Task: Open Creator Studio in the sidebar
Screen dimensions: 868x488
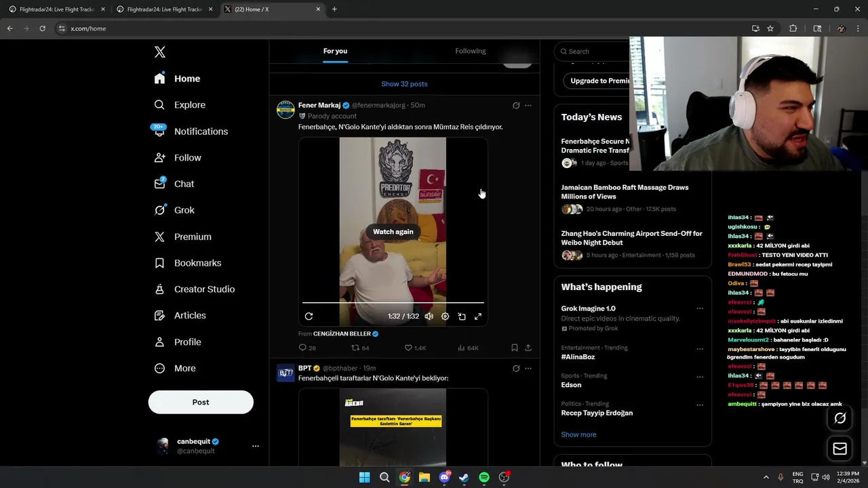Action: (x=194, y=289)
